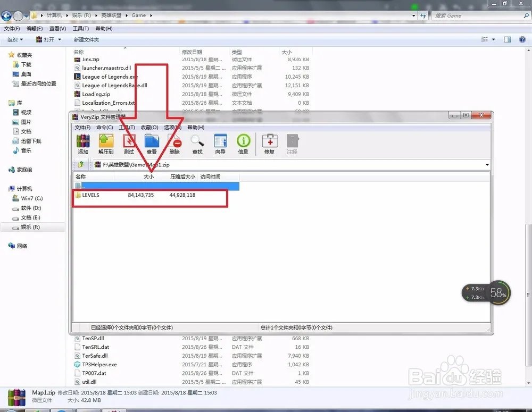Select 迅雷下载 in sidebar
This screenshot has height=412, width=532.
point(27,141)
